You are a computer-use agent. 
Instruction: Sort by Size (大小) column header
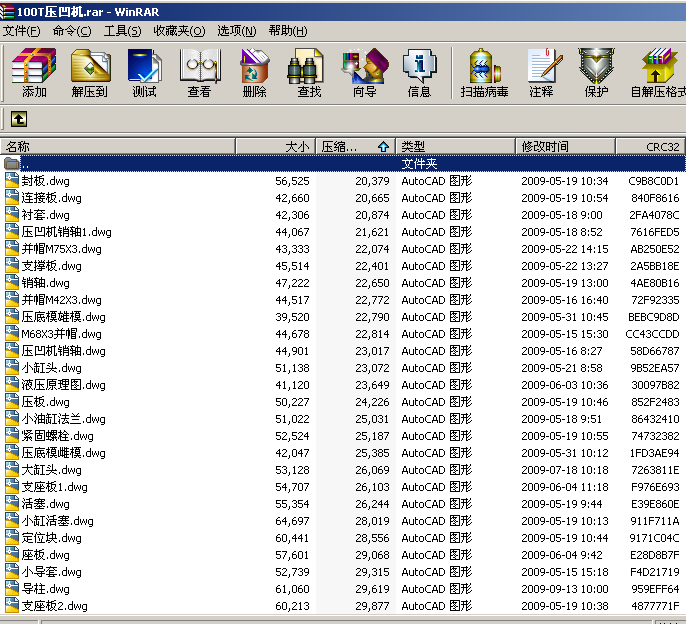275,147
